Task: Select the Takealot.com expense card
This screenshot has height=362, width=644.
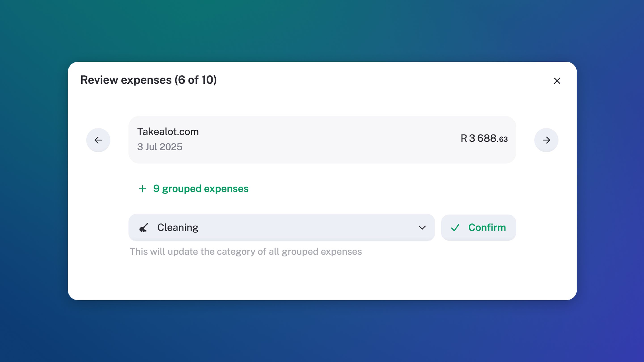Action: (322, 140)
